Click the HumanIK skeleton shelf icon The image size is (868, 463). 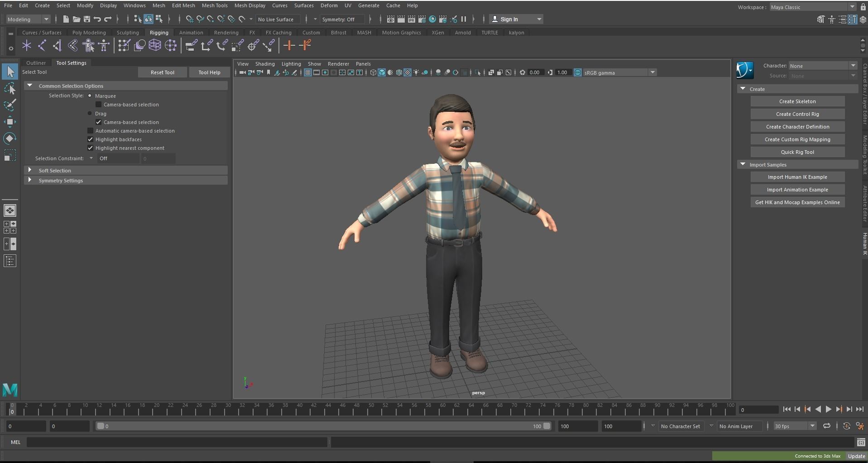[104, 45]
